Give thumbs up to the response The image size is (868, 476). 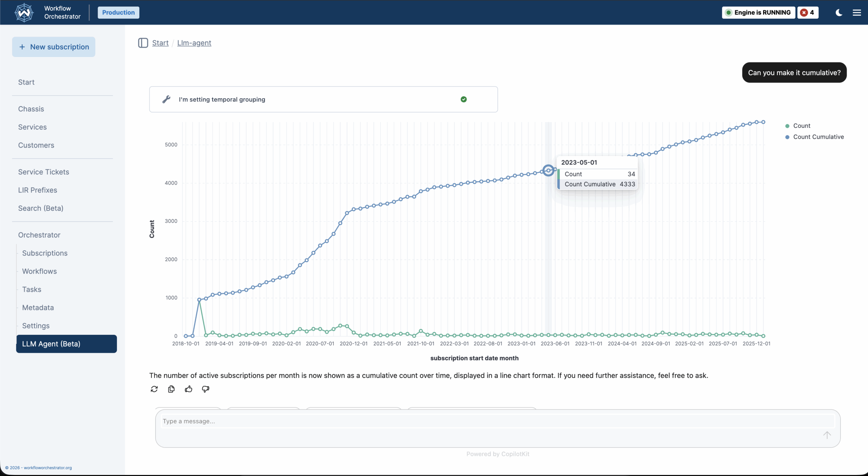coord(189,389)
